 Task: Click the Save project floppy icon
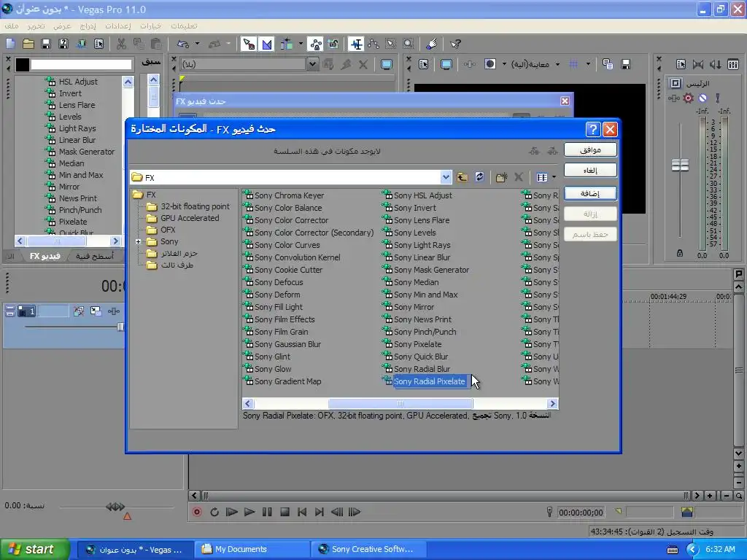coord(46,44)
